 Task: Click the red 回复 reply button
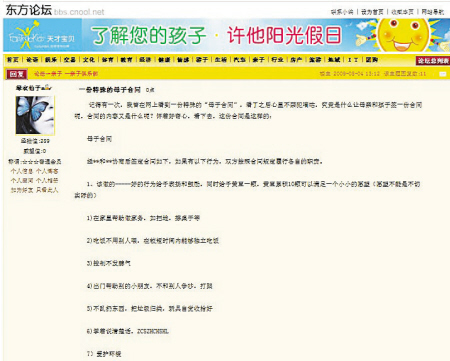(x=17, y=74)
